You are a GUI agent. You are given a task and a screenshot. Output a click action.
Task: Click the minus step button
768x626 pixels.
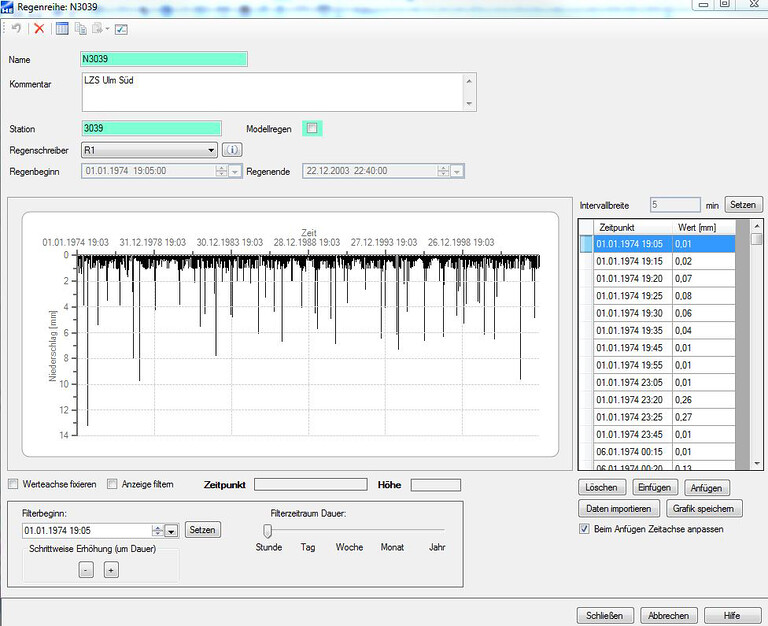click(86, 569)
